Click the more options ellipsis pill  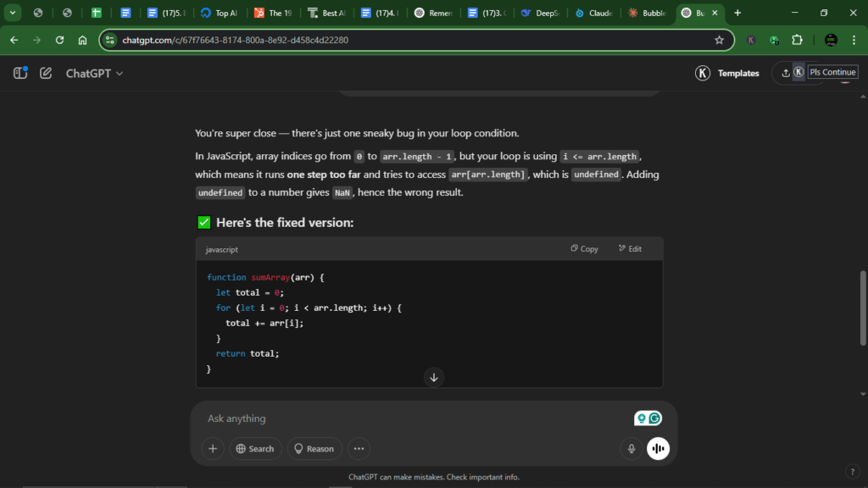click(358, 448)
